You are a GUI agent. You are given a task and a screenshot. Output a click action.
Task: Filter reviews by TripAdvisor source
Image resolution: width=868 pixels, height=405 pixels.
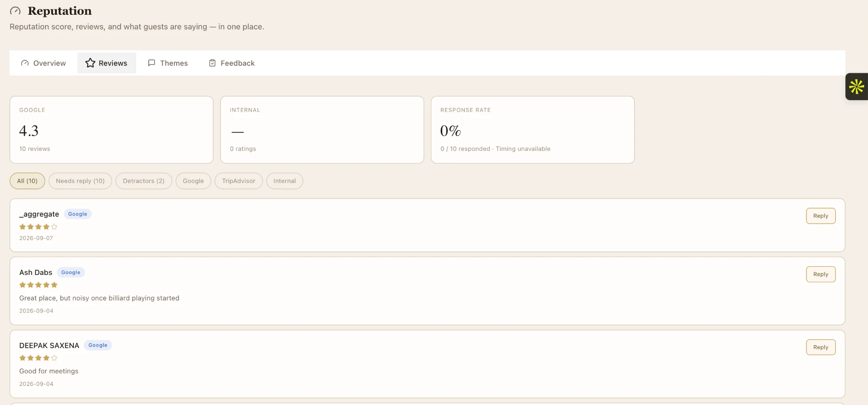click(239, 181)
